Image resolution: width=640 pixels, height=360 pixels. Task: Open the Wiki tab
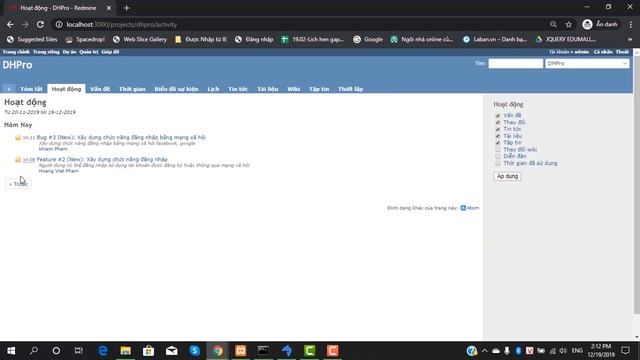click(x=293, y=89)
